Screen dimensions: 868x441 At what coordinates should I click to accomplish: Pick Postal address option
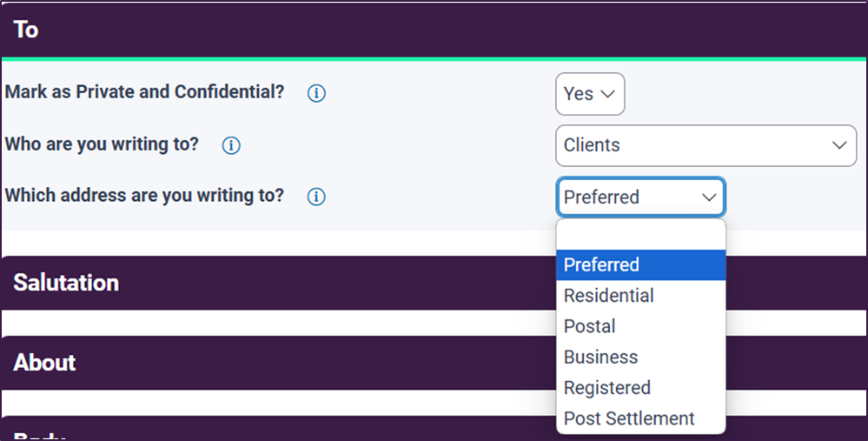click(x=641, y=326)
